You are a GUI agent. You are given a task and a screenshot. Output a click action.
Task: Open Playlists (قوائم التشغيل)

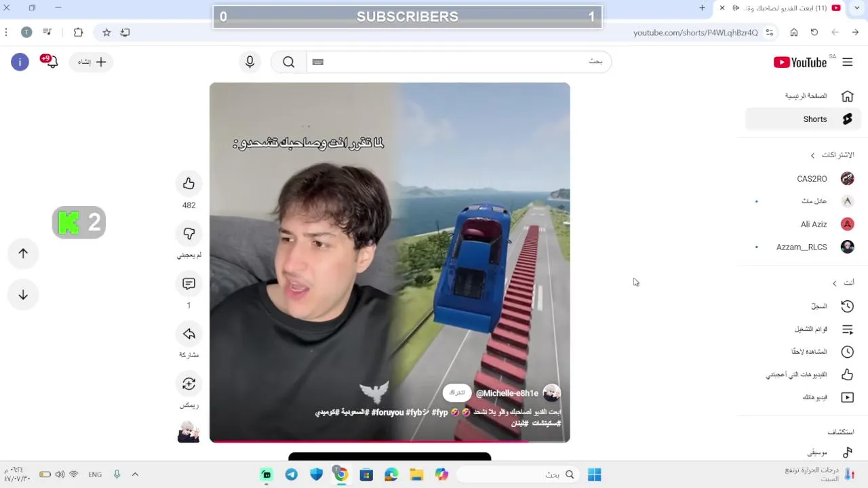[x=803, y=329]
